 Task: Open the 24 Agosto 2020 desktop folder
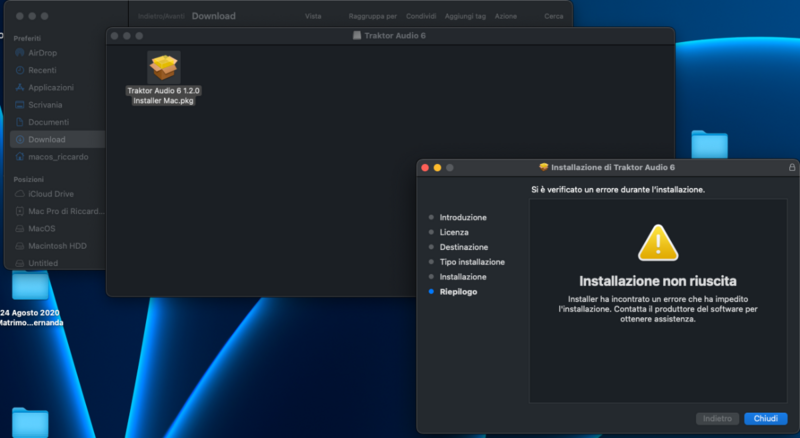click(30, 288)
